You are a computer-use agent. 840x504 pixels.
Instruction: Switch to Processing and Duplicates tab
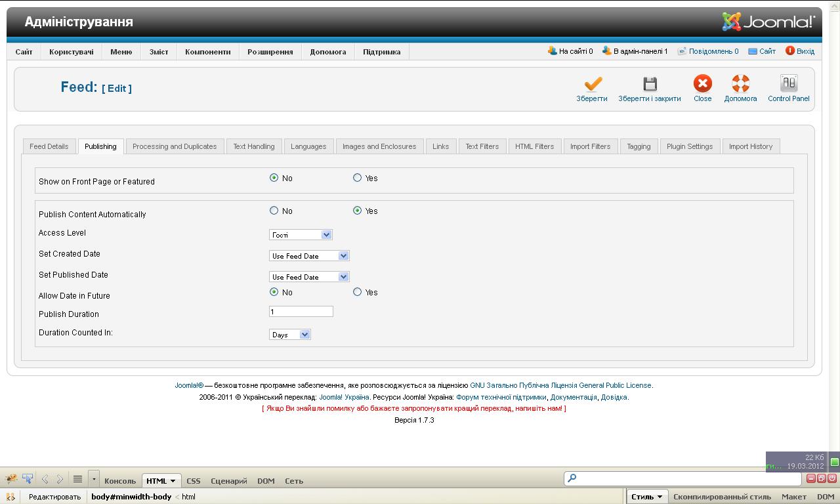click(x=175, y=146)
